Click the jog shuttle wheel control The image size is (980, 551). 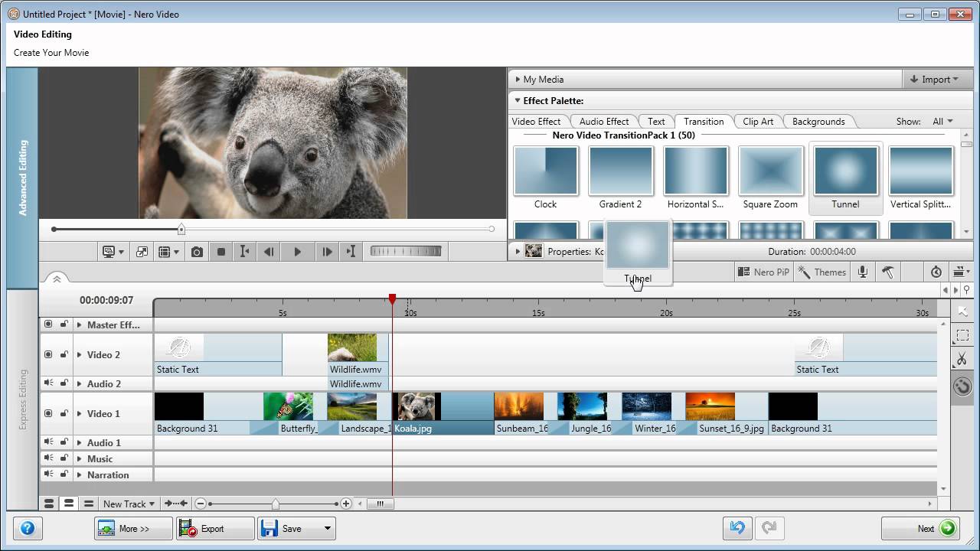[x=406, y=251]
